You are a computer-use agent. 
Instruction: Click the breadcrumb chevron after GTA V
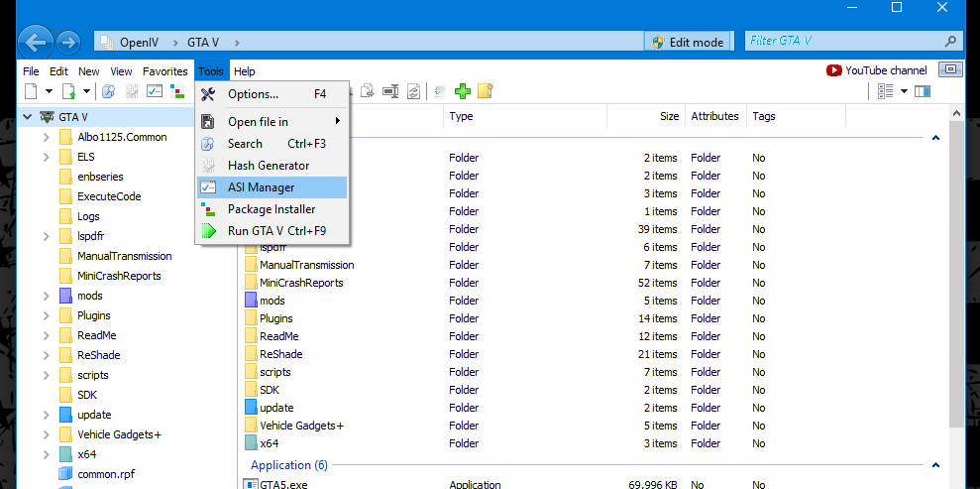click(x=237, y=43)
